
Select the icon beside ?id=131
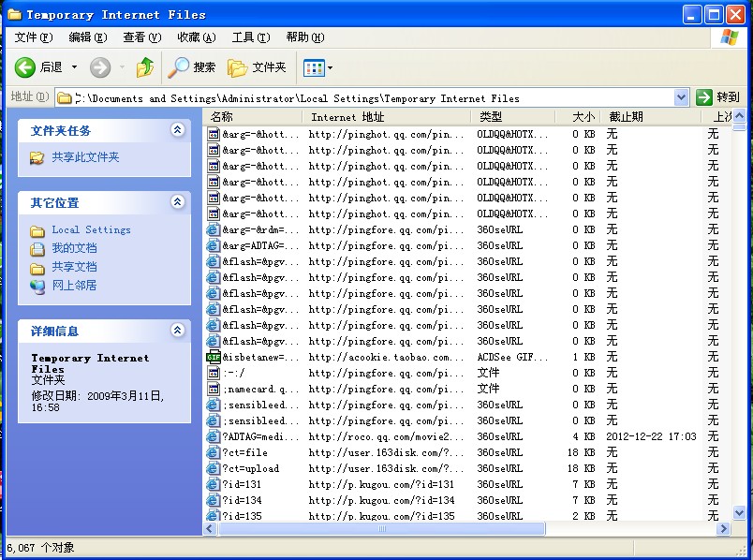coord(214,484)
